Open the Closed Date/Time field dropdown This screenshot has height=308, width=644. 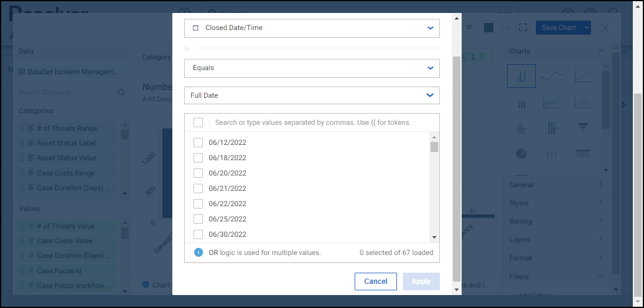(x=312, y=28)
